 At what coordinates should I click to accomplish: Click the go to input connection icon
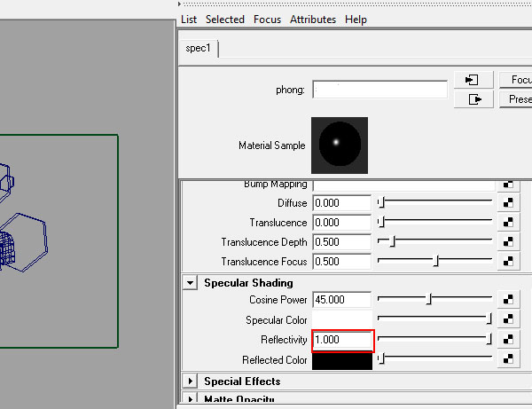[x=473, y=80]
